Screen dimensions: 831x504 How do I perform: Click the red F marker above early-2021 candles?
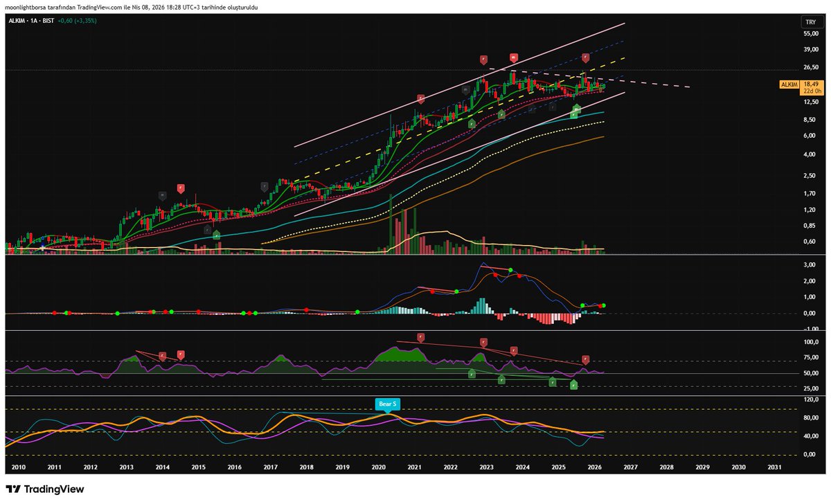pyautogui.click(x=420, y=100)
